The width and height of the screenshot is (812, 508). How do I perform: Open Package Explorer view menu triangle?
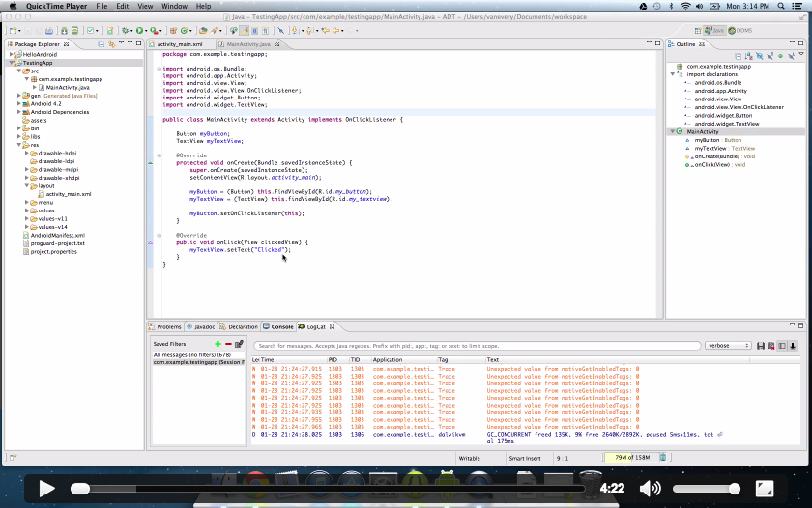coord(121,42)
